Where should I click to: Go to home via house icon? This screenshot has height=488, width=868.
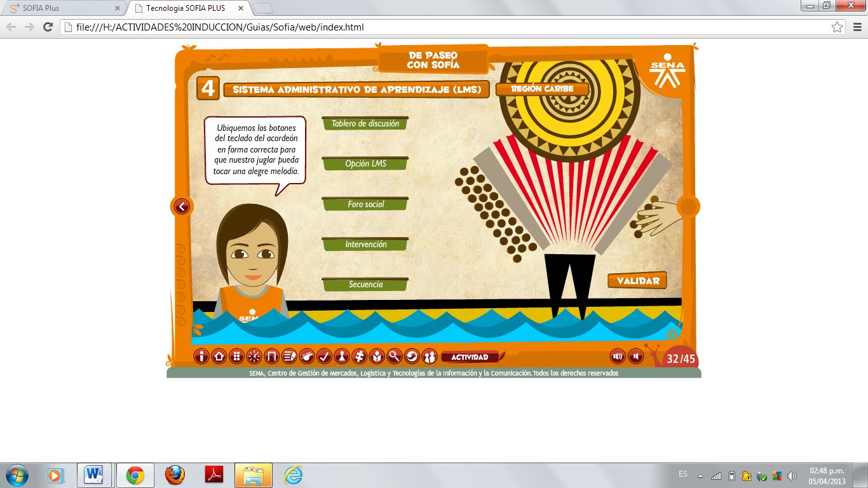pos(219,356)
